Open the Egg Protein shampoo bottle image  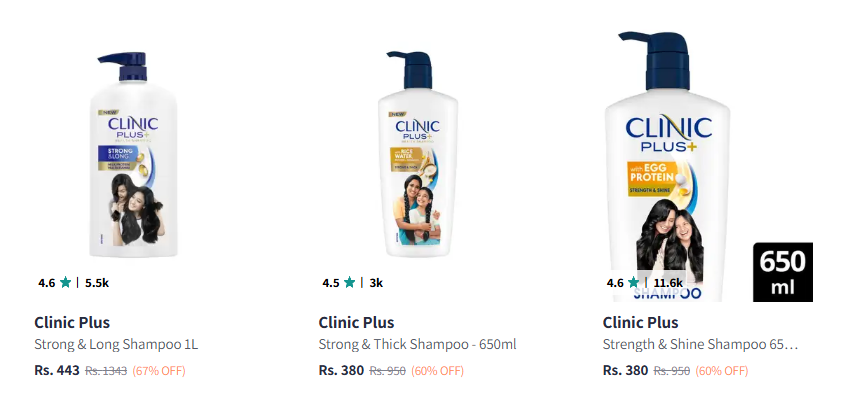tap(667, 166)
